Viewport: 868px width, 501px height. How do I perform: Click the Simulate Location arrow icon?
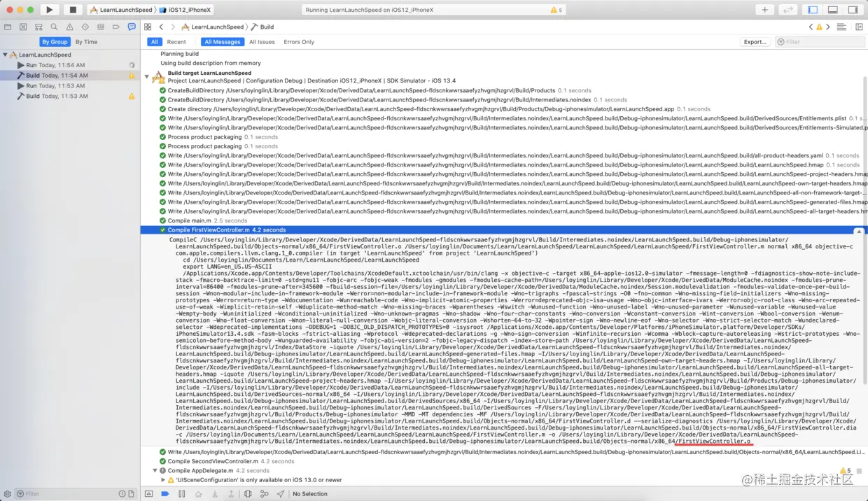[x=281, y=493]
